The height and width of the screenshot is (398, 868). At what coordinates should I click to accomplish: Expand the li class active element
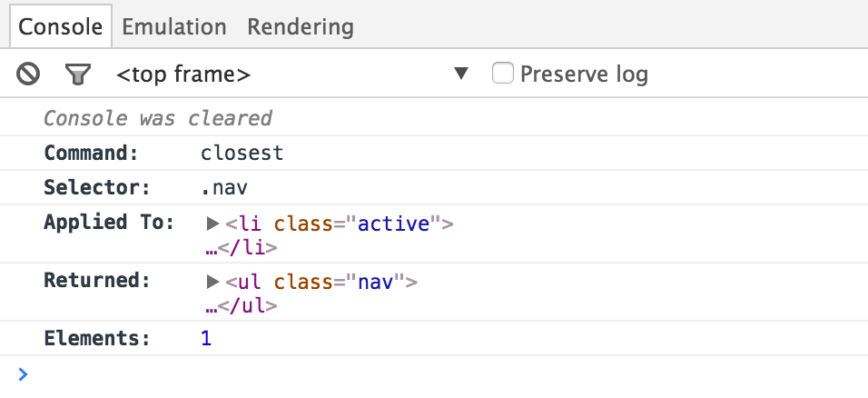pos(213,224)
